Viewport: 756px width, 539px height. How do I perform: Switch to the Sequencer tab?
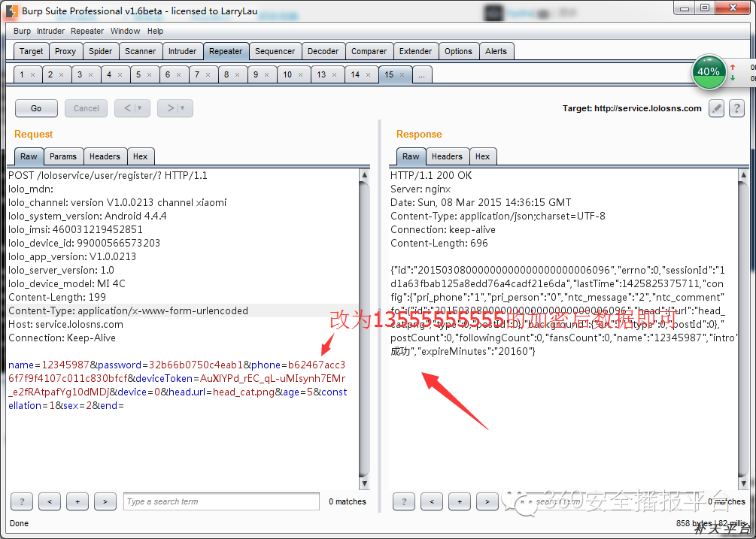point(275,51)
